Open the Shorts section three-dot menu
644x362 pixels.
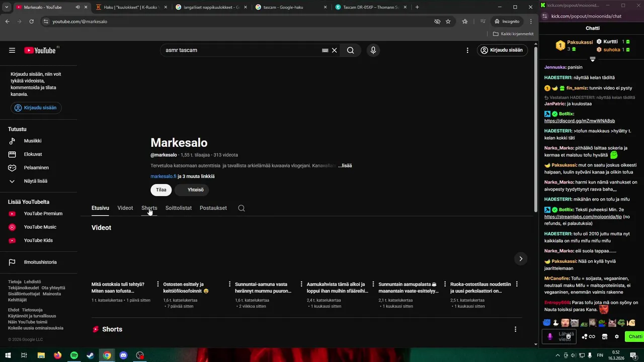click(x=515, y=329)
